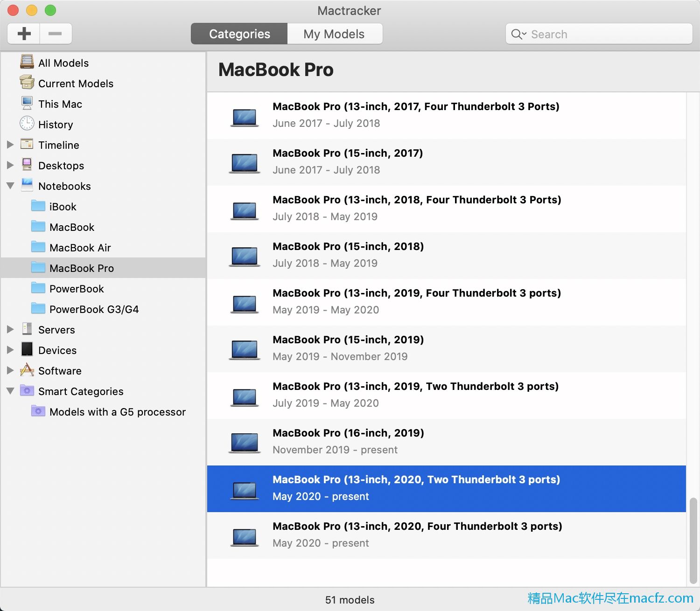Select MacBook Pro 13-inch 2019 Two Thunderbolt row
The width and height of the screenshot is (700, 611).
447,396
